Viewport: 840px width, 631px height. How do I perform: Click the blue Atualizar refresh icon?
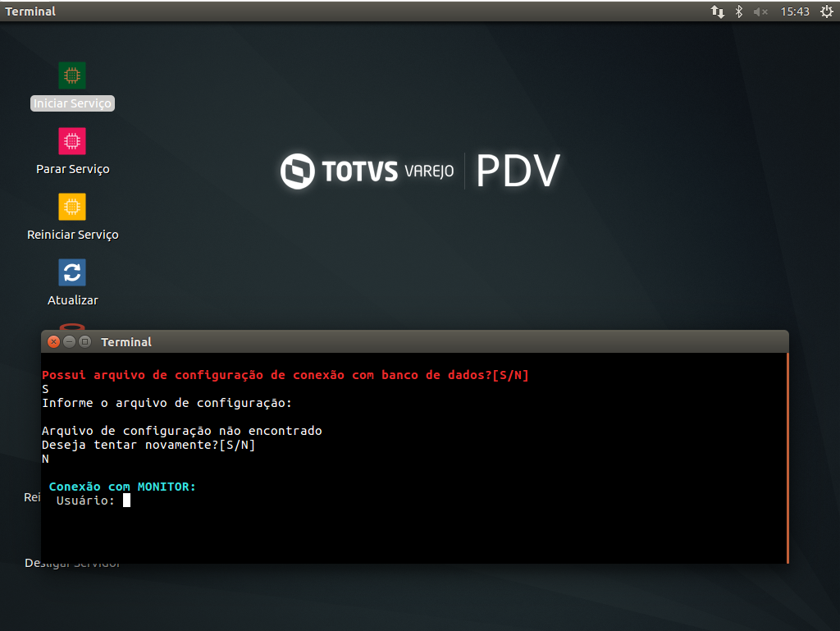coord(72,272)
